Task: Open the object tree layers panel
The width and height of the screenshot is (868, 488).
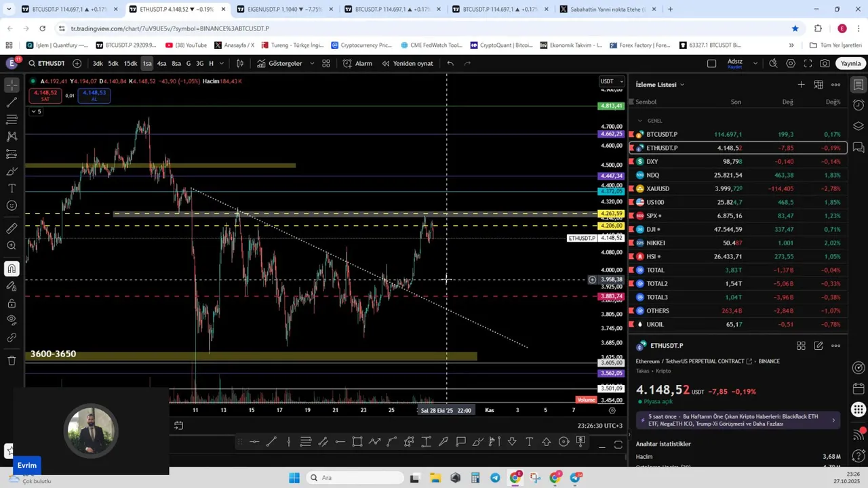Action: 859,126
